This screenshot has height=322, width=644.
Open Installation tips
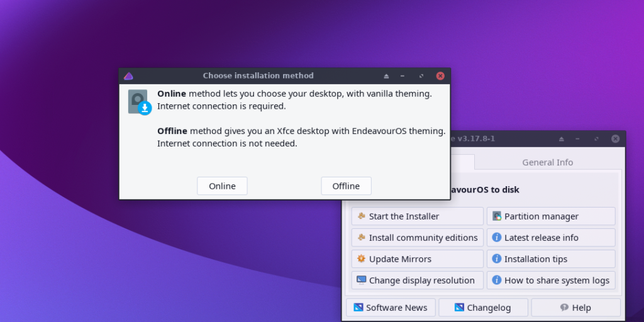pos(551,258)
